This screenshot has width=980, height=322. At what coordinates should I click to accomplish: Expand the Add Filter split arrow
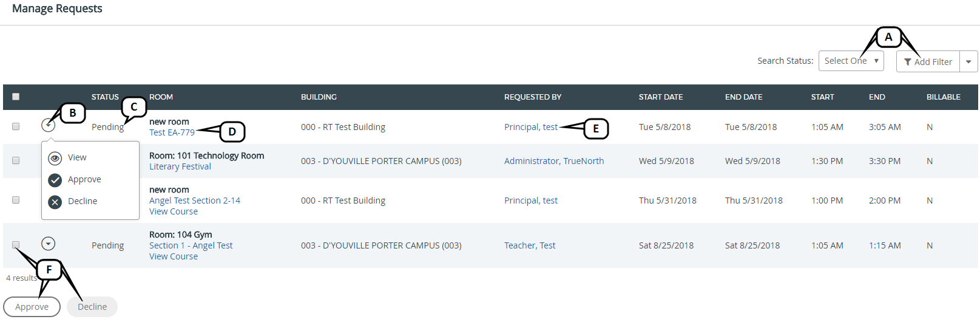pyautogui.click(x=968, y=62)
